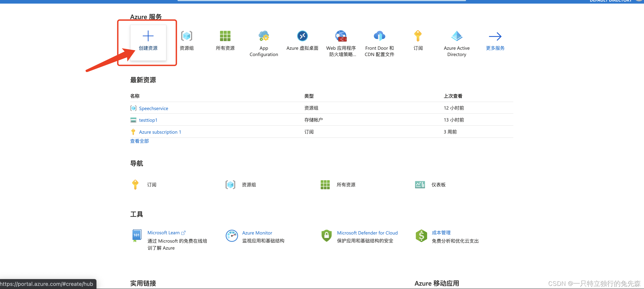
Task: Click the 所有资源 label under 导航
Action: (x=346, y=185)
